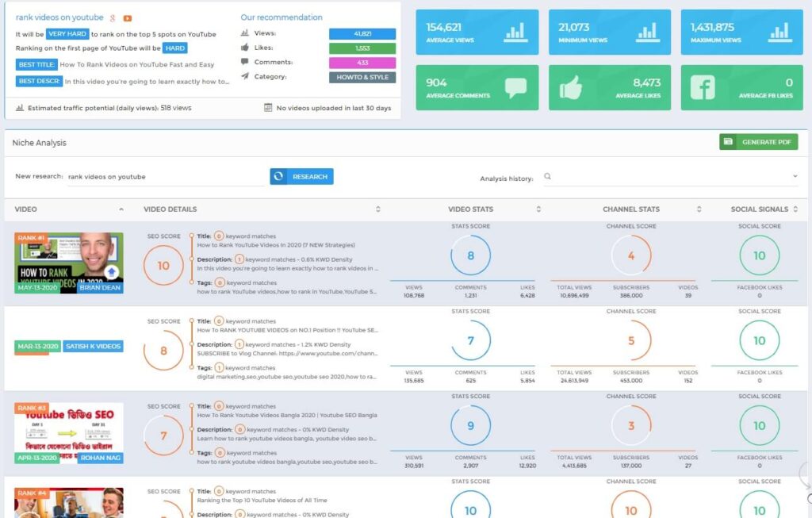Viewport: 812px width, 518px height.
Task: Click the calendar icon next to no videos uploaded
Action: click(x=268, y=108)
